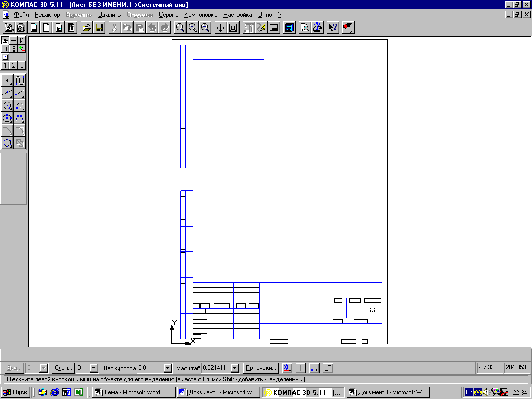Switch to Тема - Microsoft Word window
Image resolution: width=532 pixels, height=399 pixels.
coord(134,392)
